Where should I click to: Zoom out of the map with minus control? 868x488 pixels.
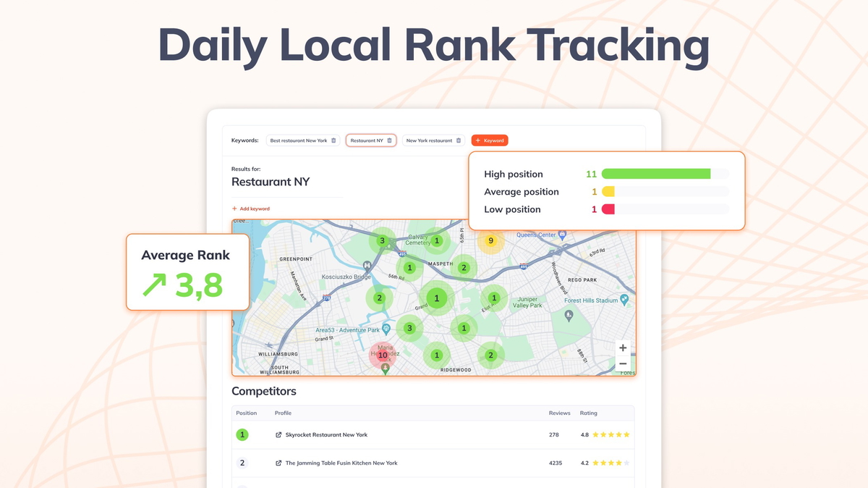(x=623, y=363)
